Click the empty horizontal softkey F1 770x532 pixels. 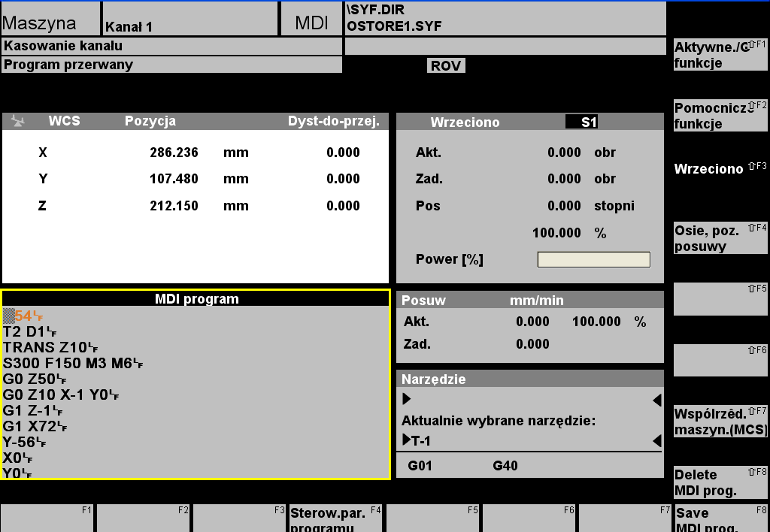click(x=47, y=518)
